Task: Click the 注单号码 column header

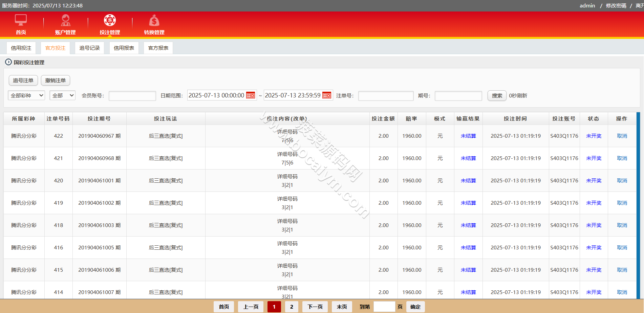Action: pos(58,119)
